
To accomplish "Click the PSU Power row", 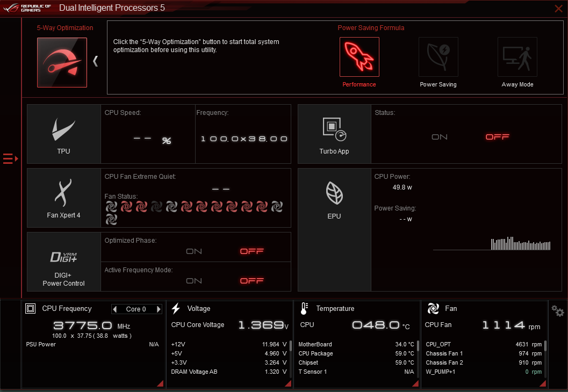I will [x=92, y=344].
